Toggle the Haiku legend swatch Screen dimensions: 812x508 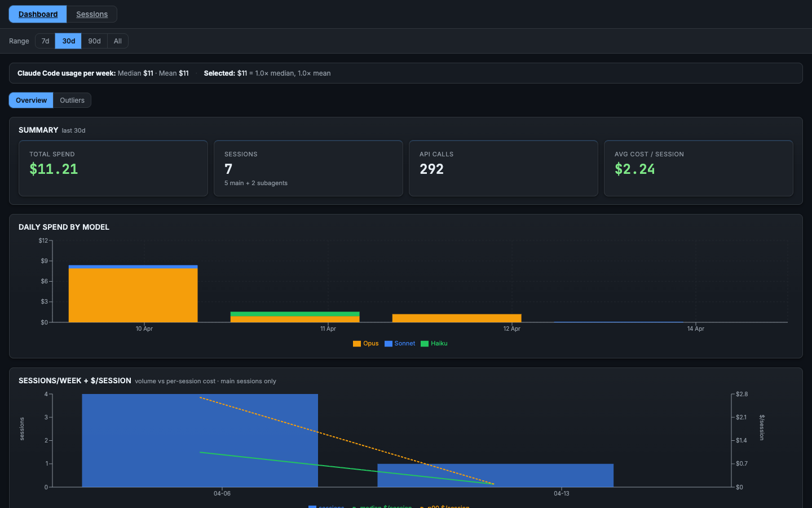(x=425, y=344)
